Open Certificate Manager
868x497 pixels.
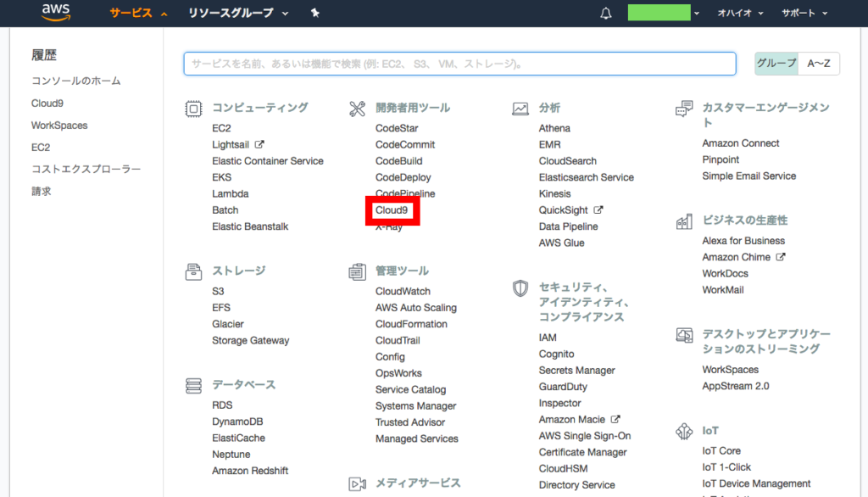tap(583, 452)
